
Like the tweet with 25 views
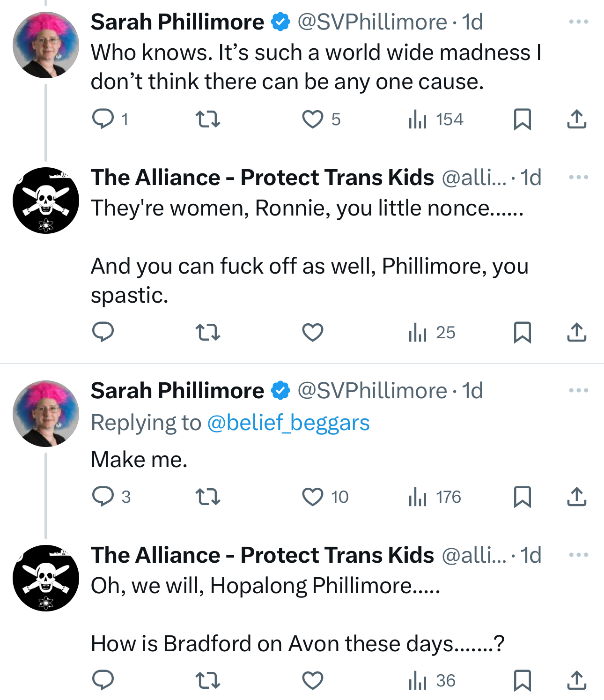pos(312,332)
